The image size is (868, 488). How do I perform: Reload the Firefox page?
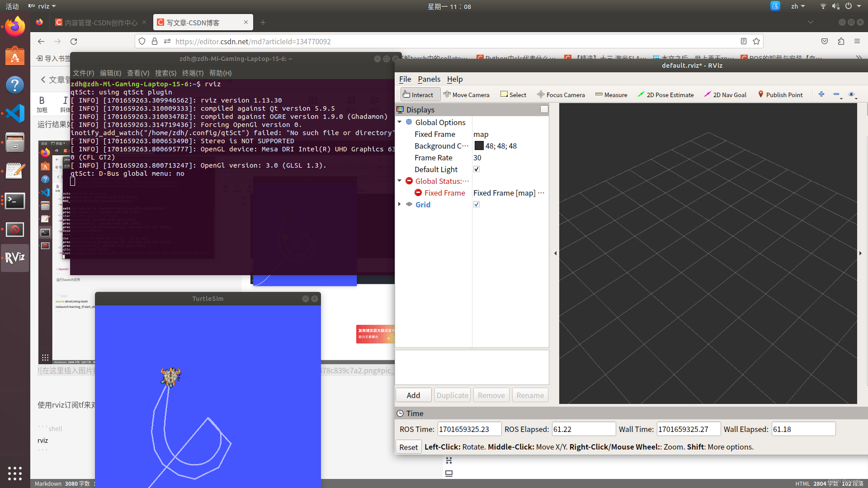[74, 41]
